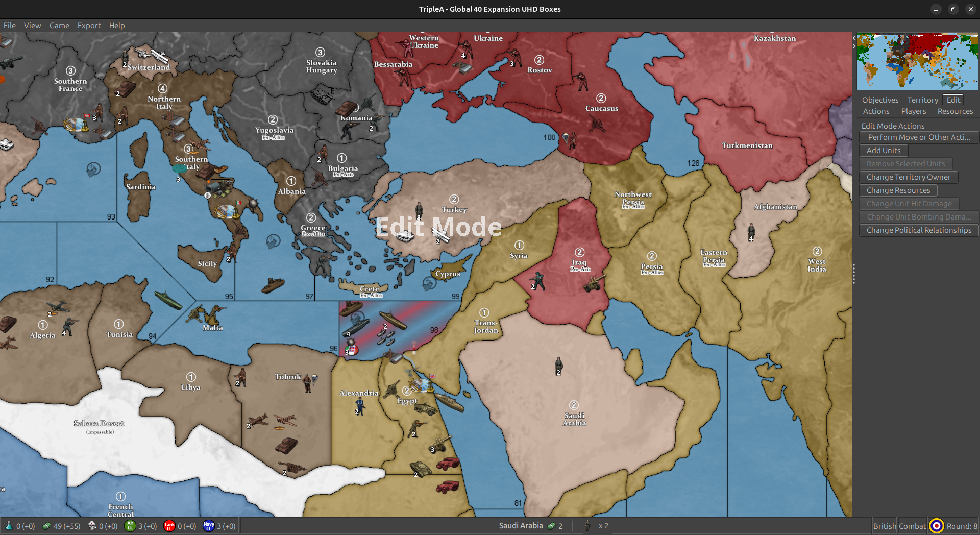This screenshot has height=535, width=980.
Task: Open the Game menu
Action: click(59, 26)
